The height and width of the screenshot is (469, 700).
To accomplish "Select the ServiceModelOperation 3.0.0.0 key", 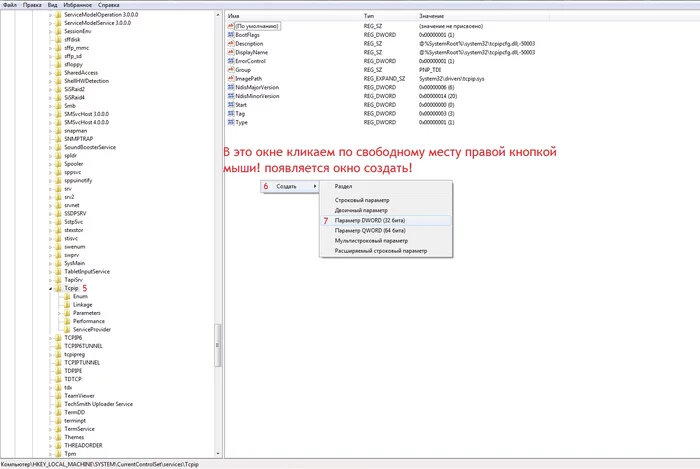I will coord(101,15).
